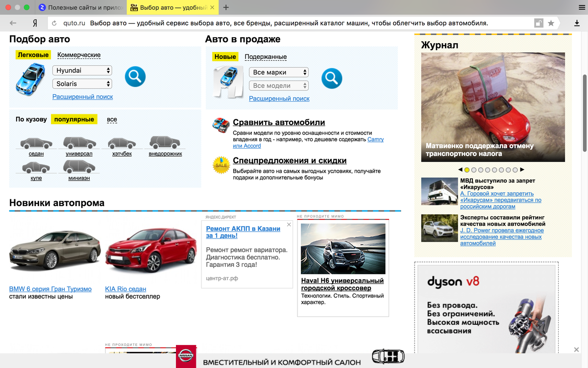The width and height of the screenshot is (588, 368).
Task: Open J. D. Power article link
Action: (x=502, y=237)
